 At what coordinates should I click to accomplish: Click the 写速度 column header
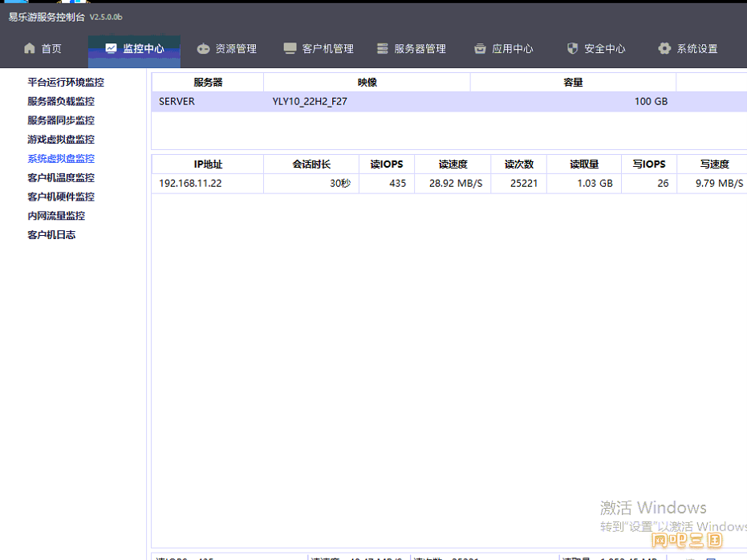[714, 164]
